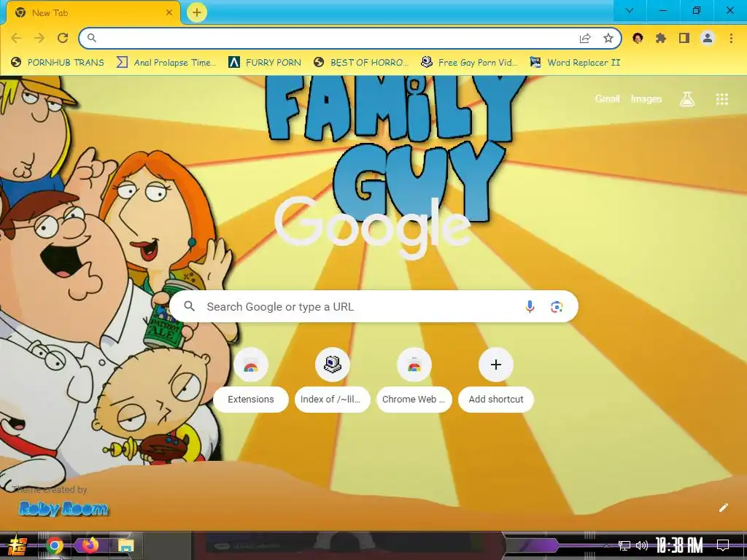
Task: Open the first bookmark with globe icon
Action: [x=57, y=63]
